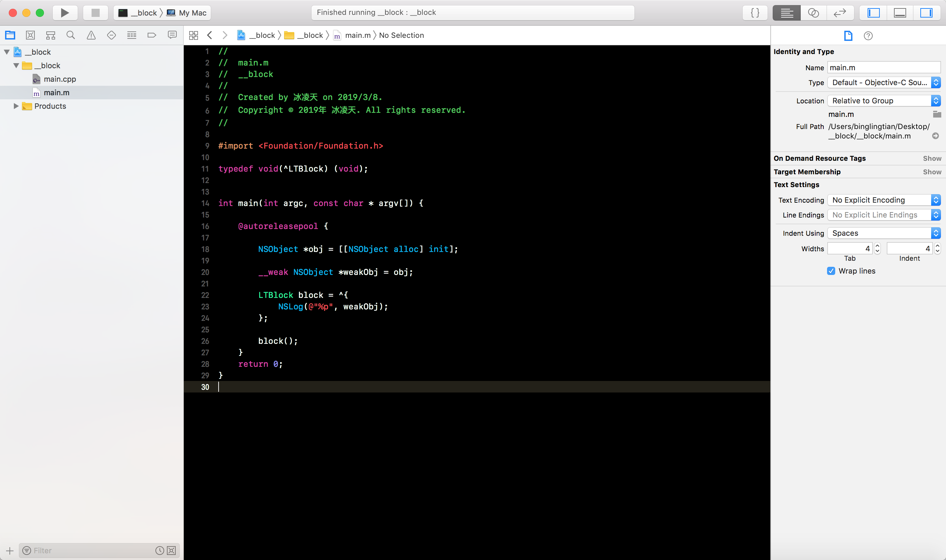The width and height of the screenshot is (946, 560).
Task: Click the NSLog line in editor
Action: (x=333, y=306)
